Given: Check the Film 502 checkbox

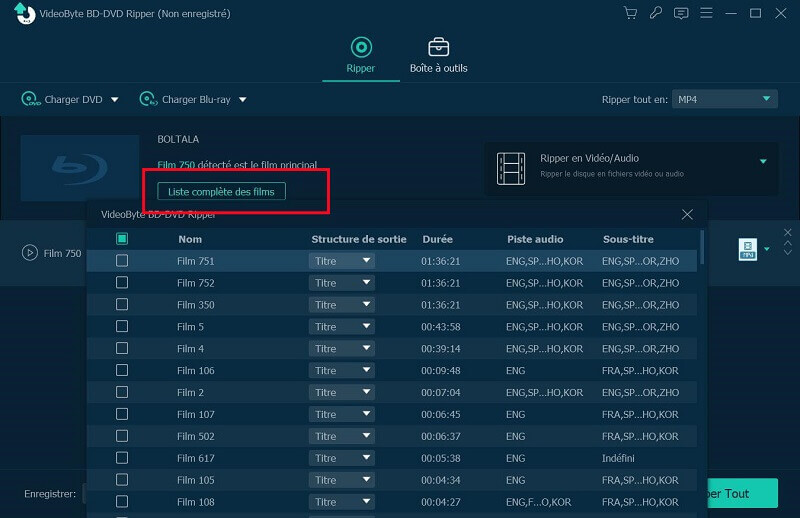Looking at the screenshot, I should [x=122, y=436].
